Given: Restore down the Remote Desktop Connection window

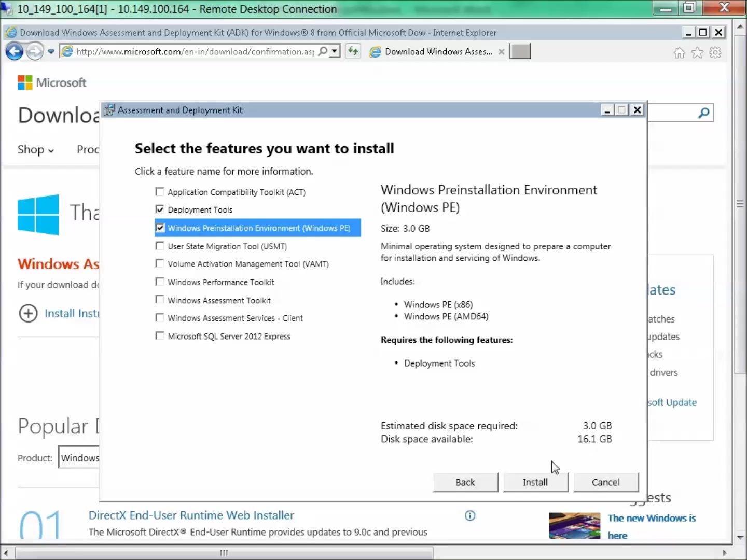Looking at the screenshot, I should (689, 7).
